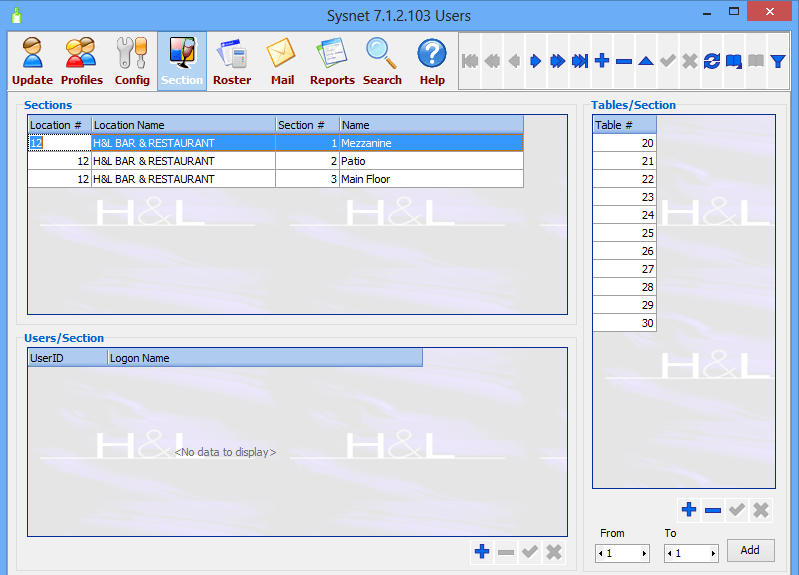799x575 pixels.
Task: Edit record with the blue triangle button
Action: coord(646,61)
